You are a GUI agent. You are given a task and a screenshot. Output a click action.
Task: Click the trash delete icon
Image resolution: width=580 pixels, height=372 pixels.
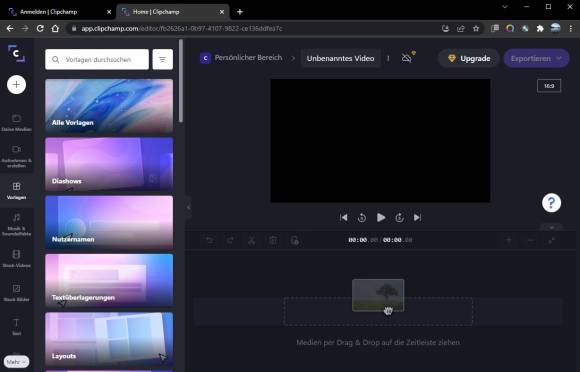pos(273,240)
